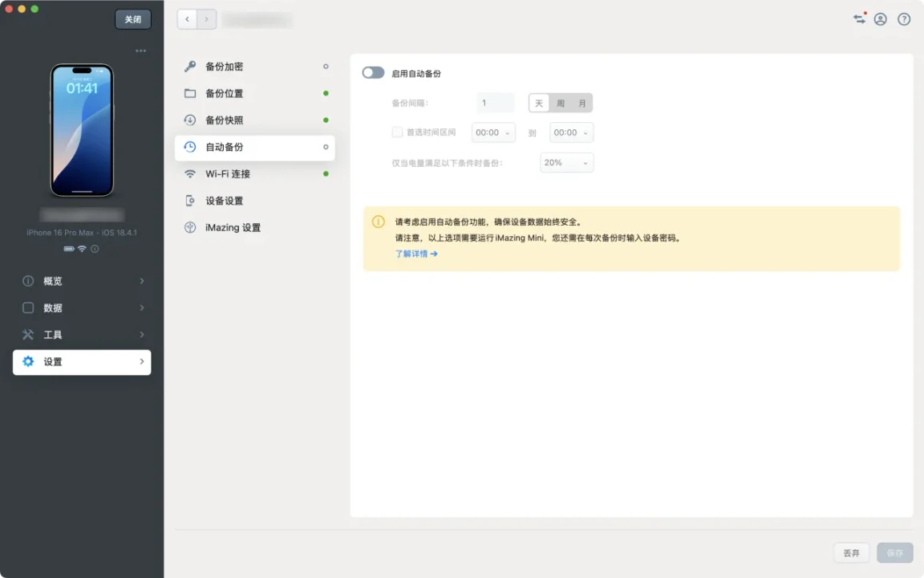Click the device info icon under device name
Viewport: 924px width, 578px height.
pos(95,249)
